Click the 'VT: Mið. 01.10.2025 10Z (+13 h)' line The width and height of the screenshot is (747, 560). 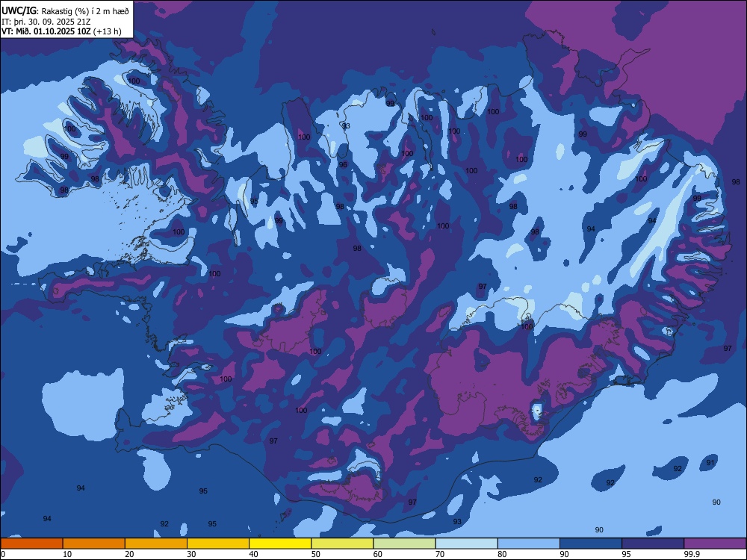point(61,31)
